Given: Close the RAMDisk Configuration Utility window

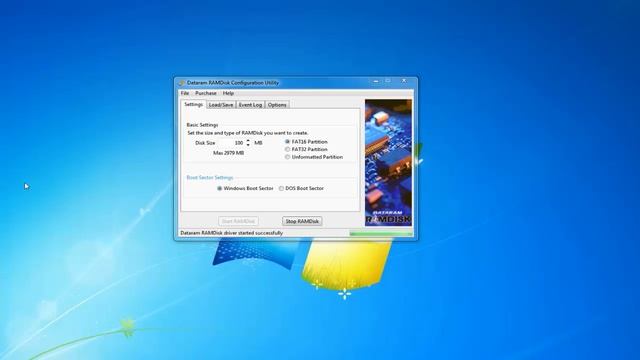Looking at the screenshot, I should tap(404, 82).
